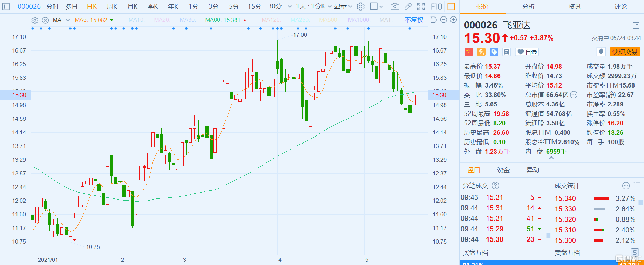
Task: Open the 评论 tab
Action: point(621,7)
